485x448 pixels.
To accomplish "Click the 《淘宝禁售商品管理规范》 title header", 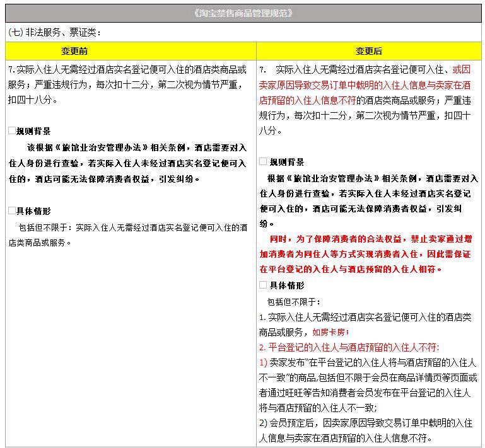I will tap(243, 13).
